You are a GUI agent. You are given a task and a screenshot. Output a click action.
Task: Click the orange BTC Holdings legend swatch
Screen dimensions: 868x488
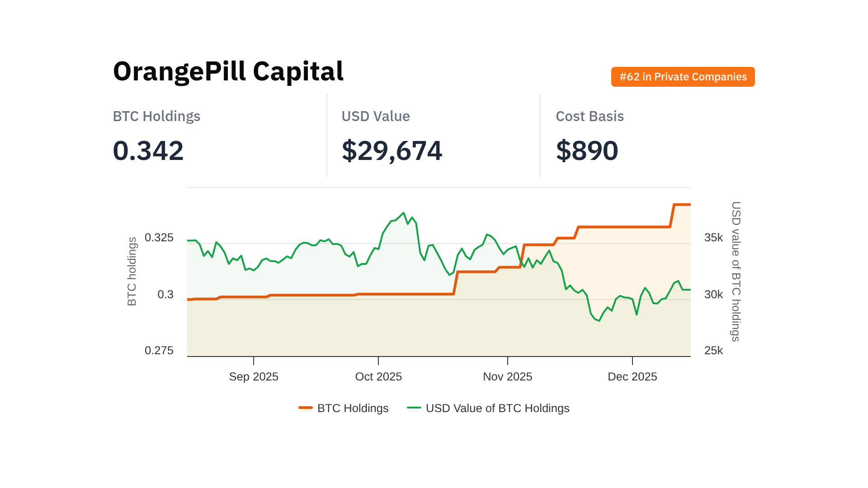[306, 408]
